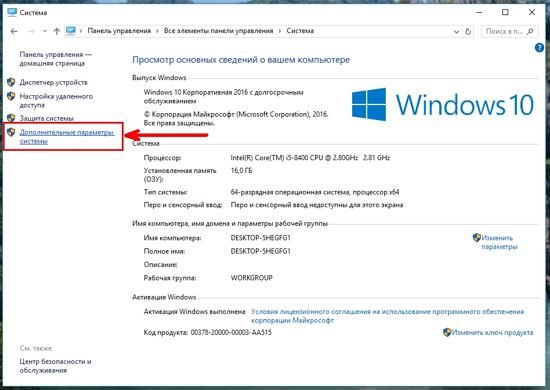Viewport: 550px width, 390px height.
Task: Click processor value 'Intel(R) Core(TM) i5-8400'
Action: [x=310, y=158]
